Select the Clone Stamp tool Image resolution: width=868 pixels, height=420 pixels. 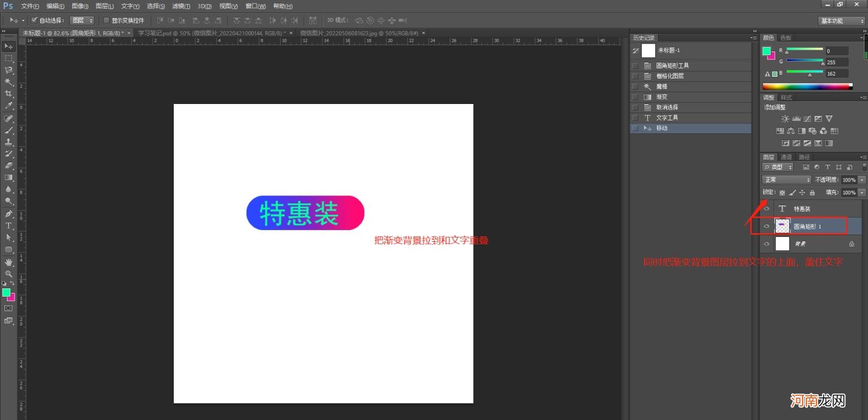click(x=8, y=142)
